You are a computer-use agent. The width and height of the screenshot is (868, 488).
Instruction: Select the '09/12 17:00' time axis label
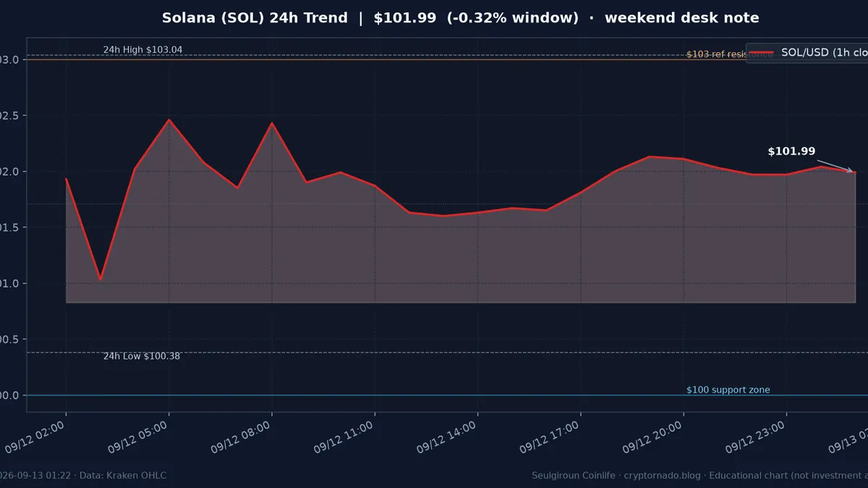click(550, 437)
